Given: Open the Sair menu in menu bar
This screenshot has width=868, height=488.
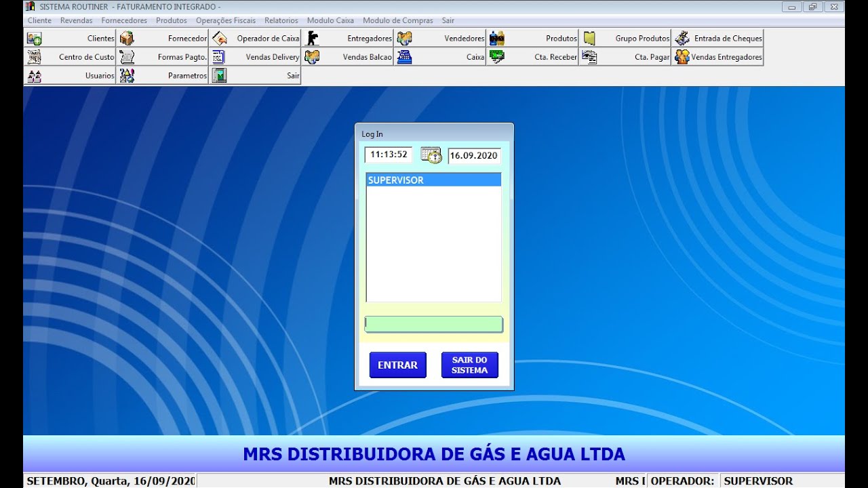Looking at the screenshot, I should 448,20.
